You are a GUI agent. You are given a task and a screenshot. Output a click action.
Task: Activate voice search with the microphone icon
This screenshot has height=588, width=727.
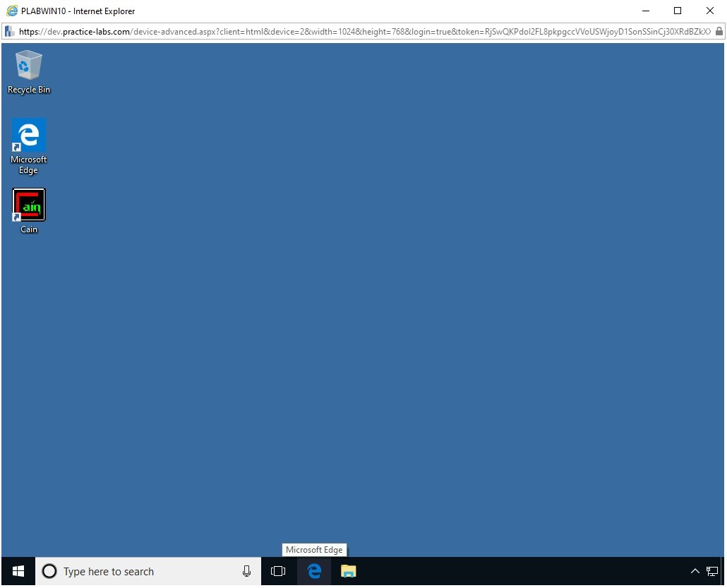(246, 571)
